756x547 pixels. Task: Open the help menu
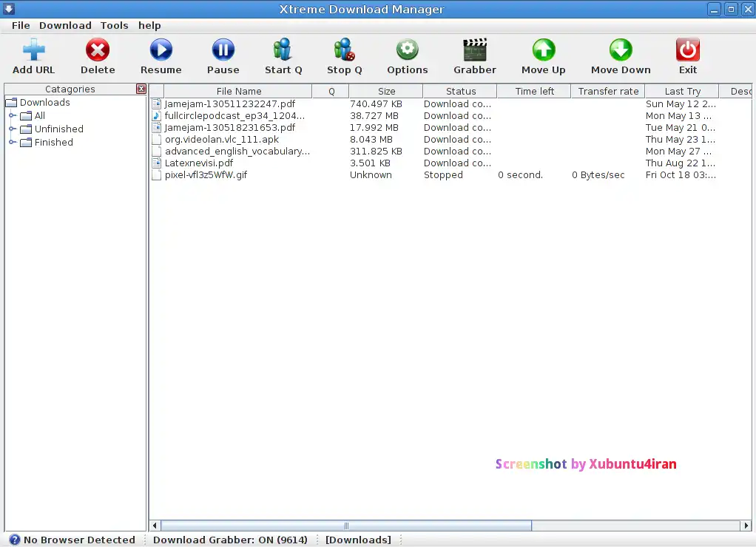tap(149, 26)
